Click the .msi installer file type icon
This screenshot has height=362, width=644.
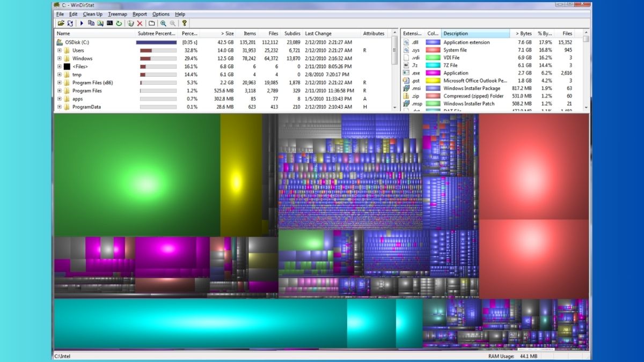pyautogui.click(x=406, y=88)
